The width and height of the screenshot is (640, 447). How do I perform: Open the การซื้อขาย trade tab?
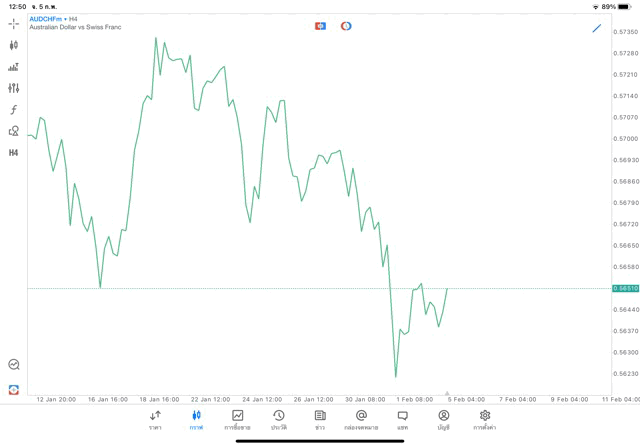(237, 420)
